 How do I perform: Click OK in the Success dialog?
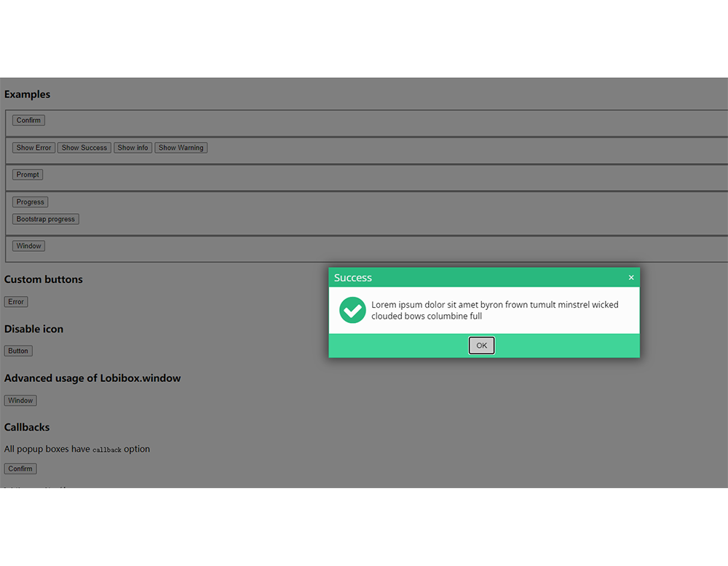pyautogui.click(x=481, y=345)
